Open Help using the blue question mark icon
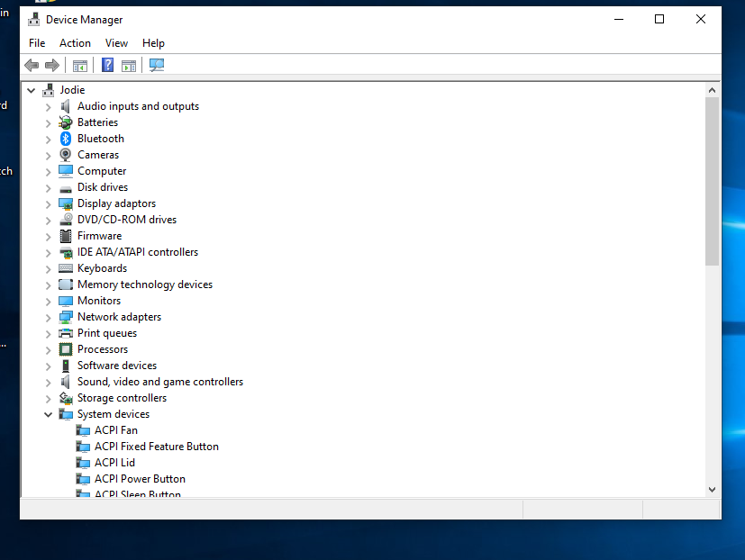Image resolution: width=745 pixels, height=560 pixels. [107, 65]
